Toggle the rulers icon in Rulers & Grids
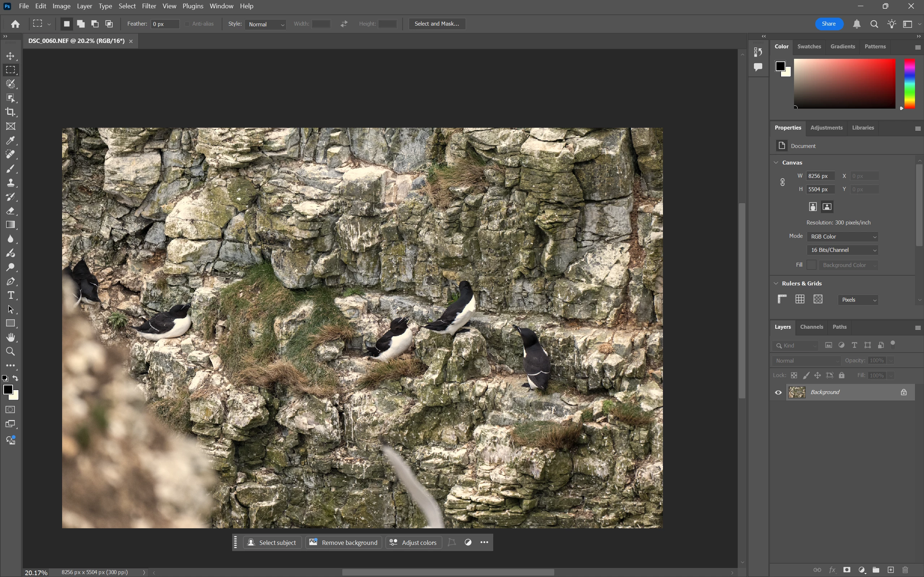 pyautogui.click(x=782, y=299)
